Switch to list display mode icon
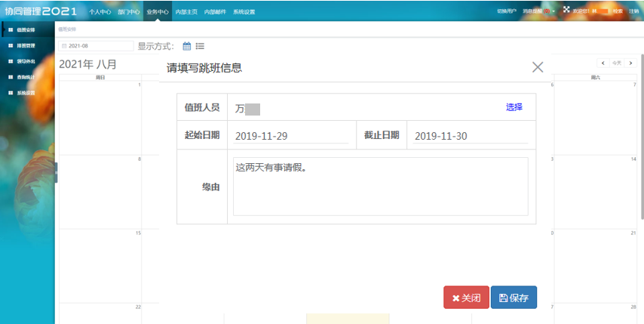The image size is (644, 324). click(200, 46)
